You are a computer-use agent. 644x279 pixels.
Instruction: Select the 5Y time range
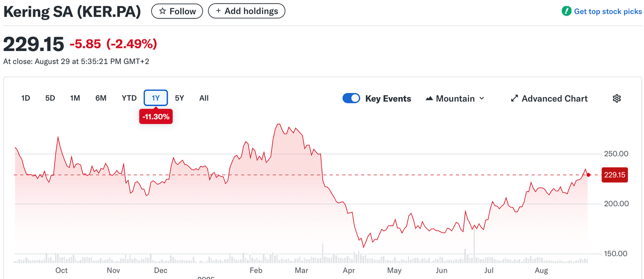[179, 98]
